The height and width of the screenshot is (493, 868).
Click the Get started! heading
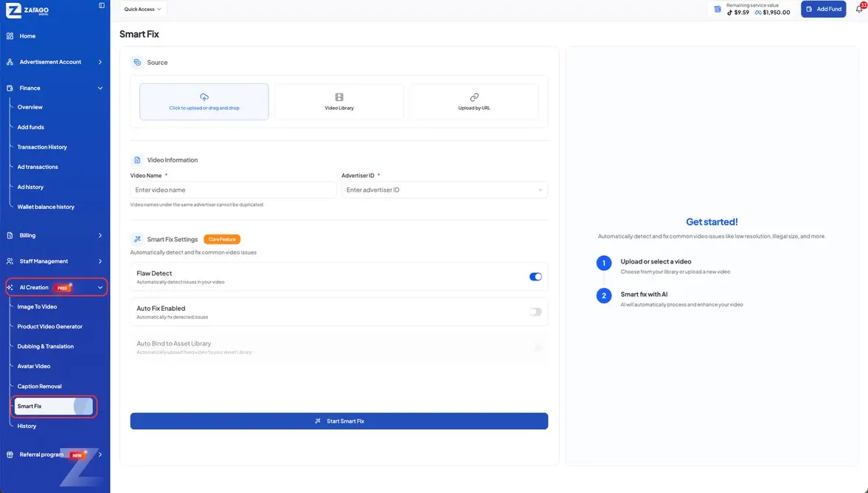pos(712,221)
